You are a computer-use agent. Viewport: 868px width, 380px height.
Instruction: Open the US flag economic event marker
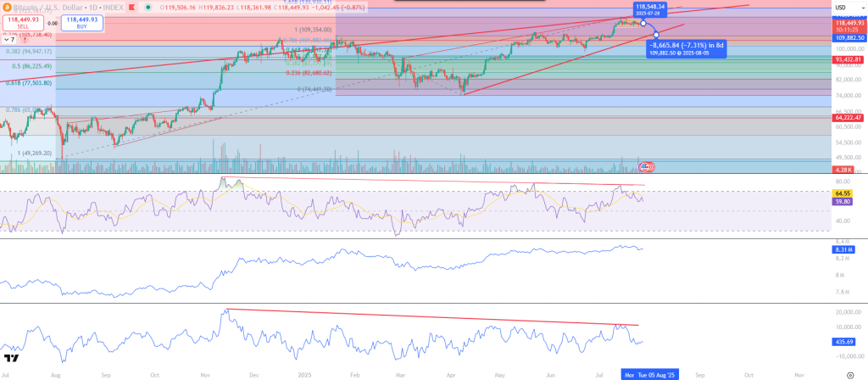coord(644,166)
